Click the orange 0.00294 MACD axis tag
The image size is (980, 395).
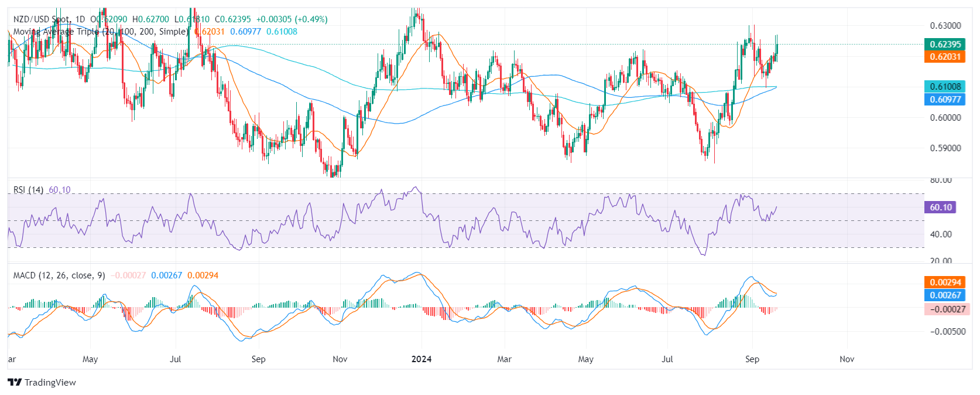[x=945, y=282]
